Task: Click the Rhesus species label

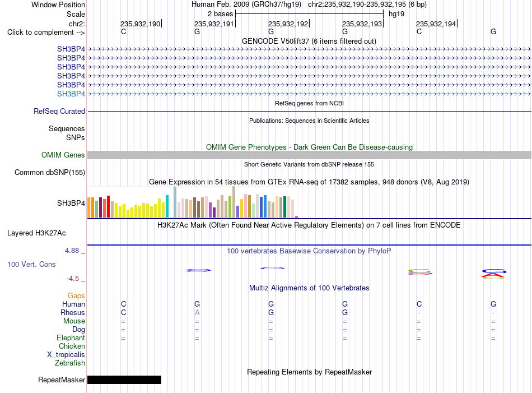Action: (73, 312)
